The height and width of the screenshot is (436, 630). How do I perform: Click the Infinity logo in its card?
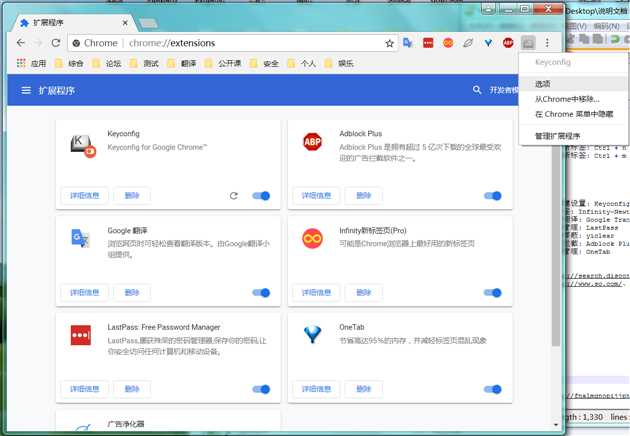[x=313, y=238]
